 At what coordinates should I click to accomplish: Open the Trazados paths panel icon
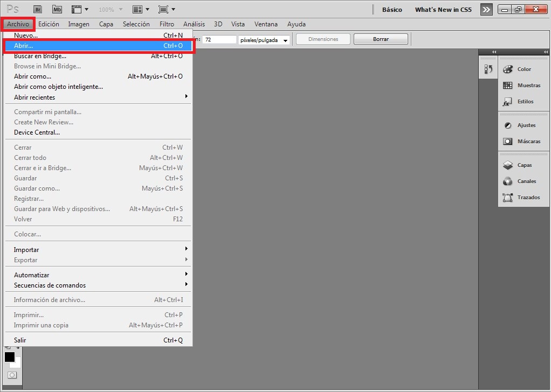pos(507,197)
